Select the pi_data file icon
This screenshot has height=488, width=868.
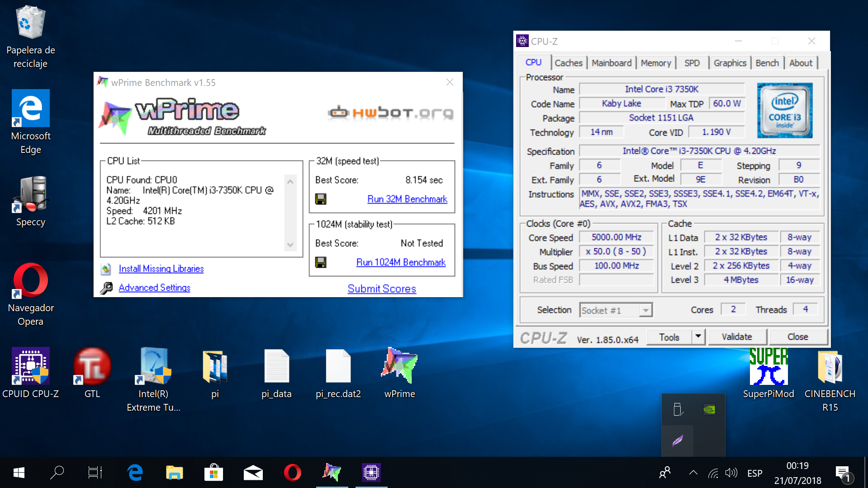click(x=277, y=374)
